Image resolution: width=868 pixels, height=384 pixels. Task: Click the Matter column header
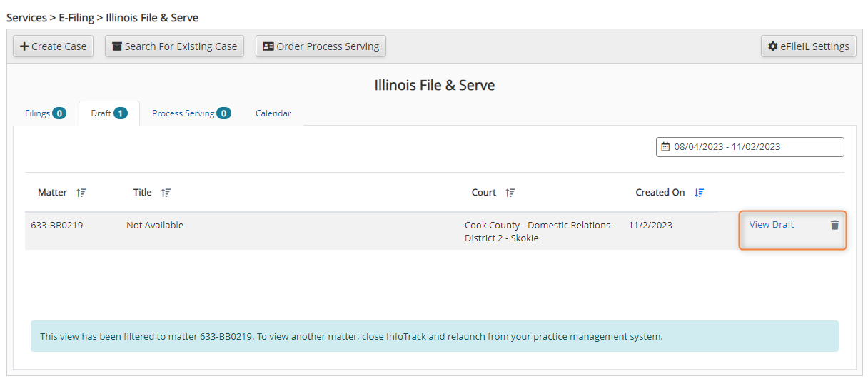[53, 193]
